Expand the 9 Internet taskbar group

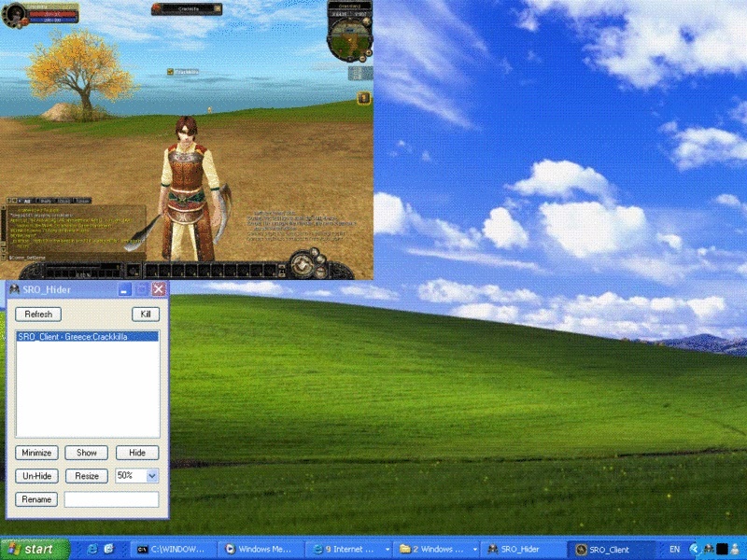(x=347, y=550)
